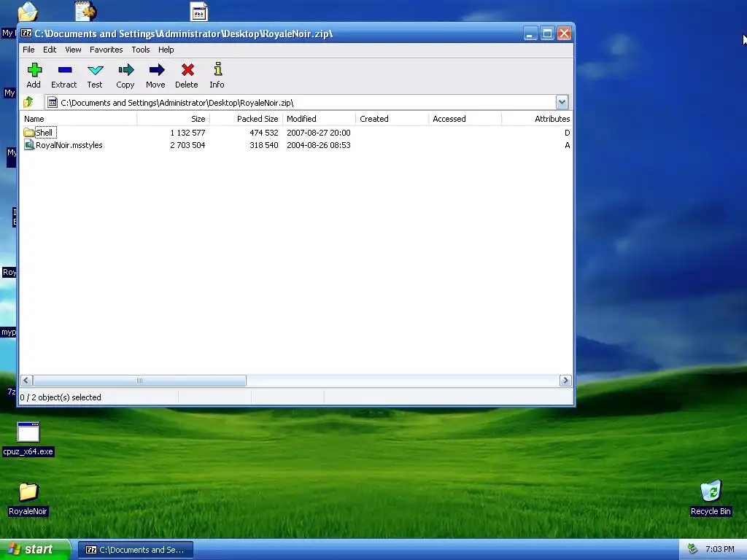This screenshot has width=747, height=560.
Task: Click the address path input field
Action: pos(300,102)
